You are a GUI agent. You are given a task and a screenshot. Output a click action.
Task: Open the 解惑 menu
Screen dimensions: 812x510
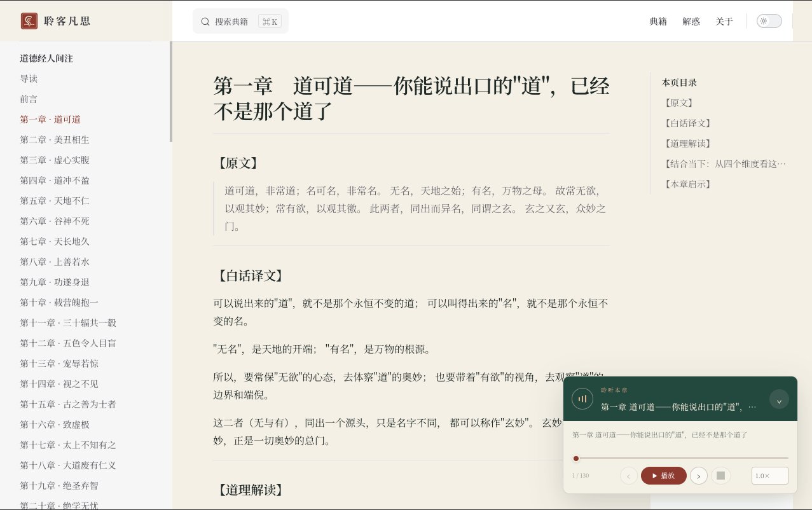point(691,21)
